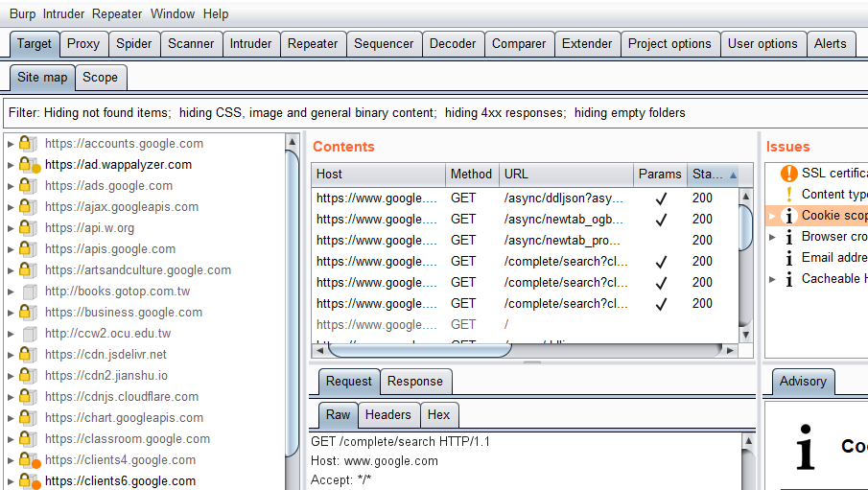This screenshot has width=868, height=490.
Task: Select lock icon for business.google.com
Action: (x=28, y=313)
